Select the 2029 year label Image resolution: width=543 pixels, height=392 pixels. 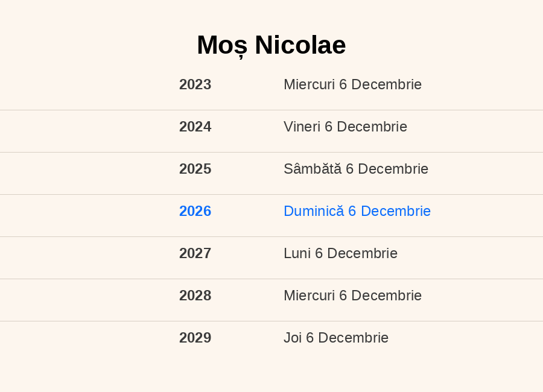[195, 338]
